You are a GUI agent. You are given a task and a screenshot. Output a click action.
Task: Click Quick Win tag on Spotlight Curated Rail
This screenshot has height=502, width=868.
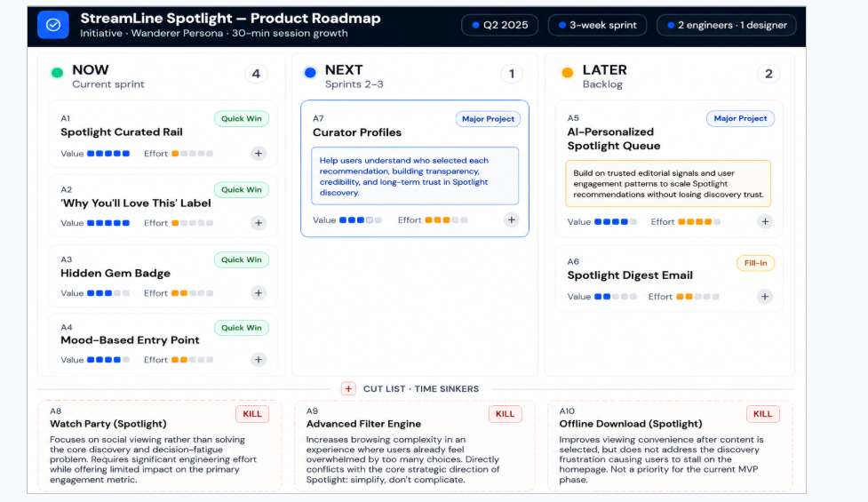242,118
